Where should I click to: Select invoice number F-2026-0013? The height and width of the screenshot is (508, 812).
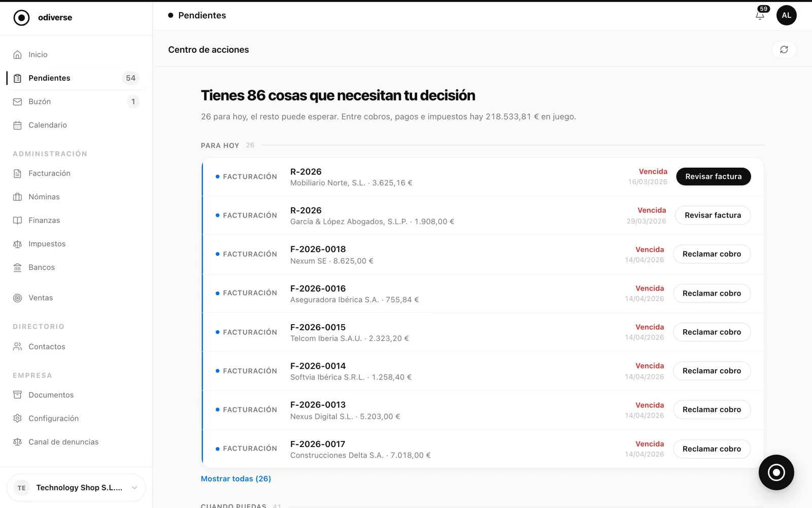318,405
